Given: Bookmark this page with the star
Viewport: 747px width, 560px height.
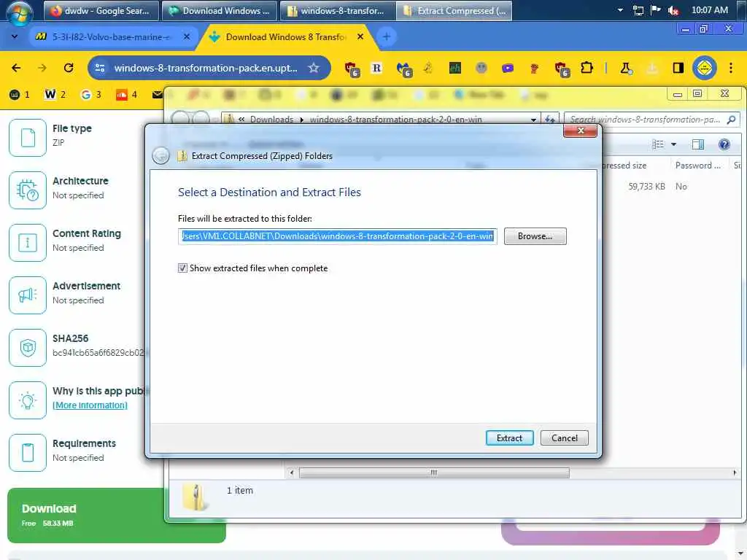Looking at the screenshot, I should pos(314,68).
